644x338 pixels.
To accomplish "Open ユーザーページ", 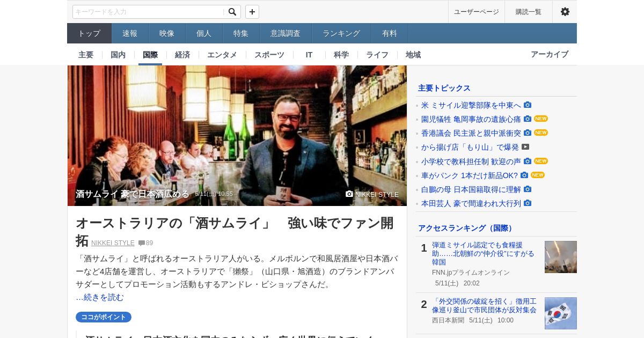I will click(x=477, y=12).
